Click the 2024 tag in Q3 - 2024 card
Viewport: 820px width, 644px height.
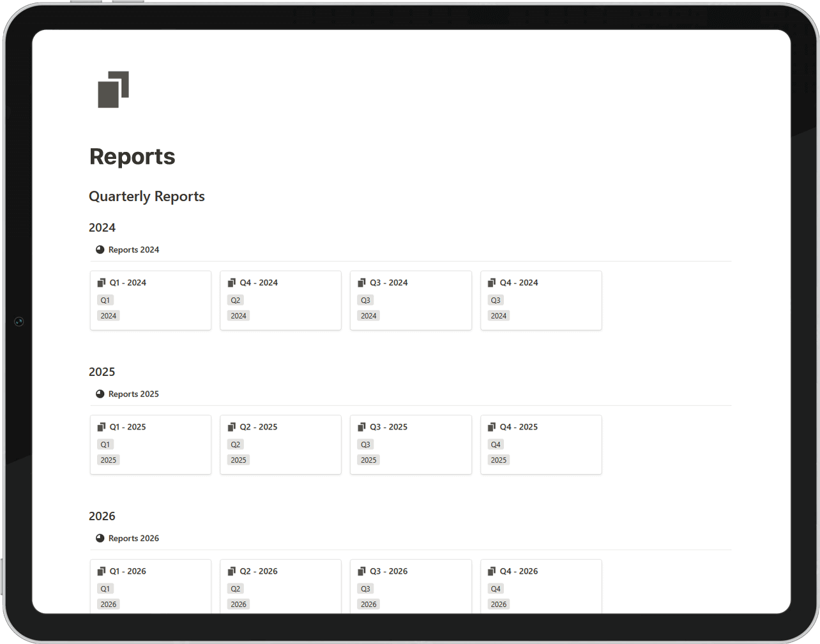point(369,316)
